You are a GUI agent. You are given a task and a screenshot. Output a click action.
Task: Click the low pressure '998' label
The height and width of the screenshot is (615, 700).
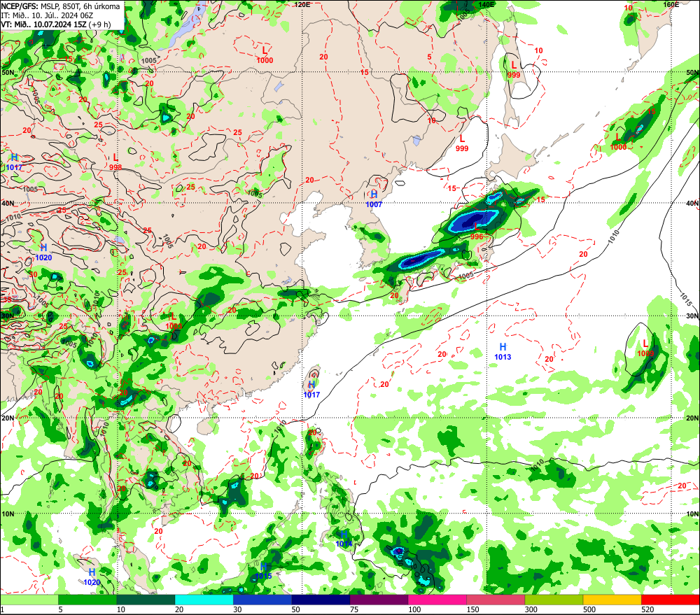115,167
